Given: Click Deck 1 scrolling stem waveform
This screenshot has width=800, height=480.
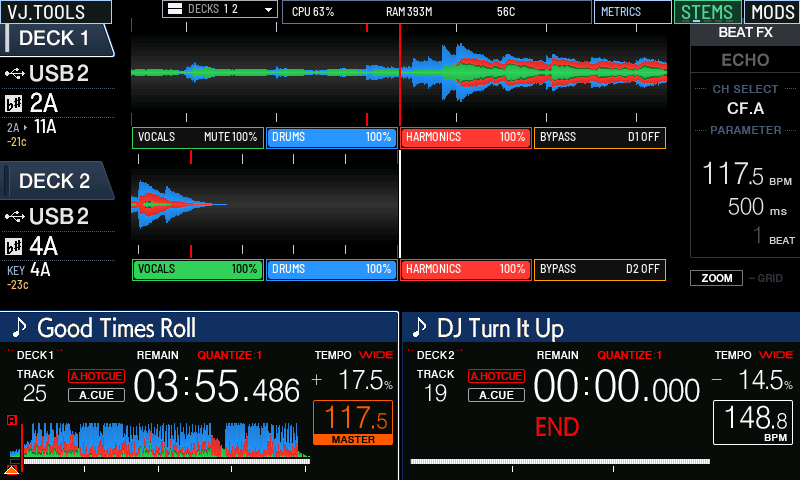Looking at the screenshot, I should (399, 73).
